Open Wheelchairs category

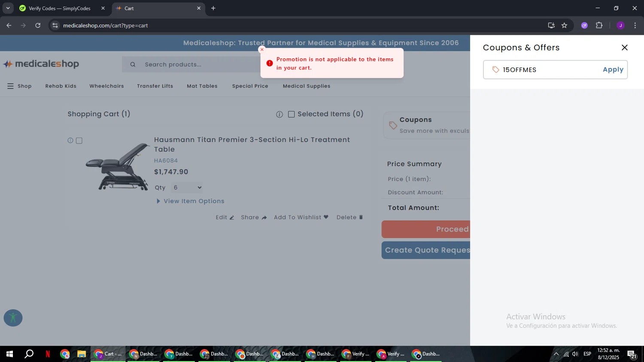pos(106,86)
